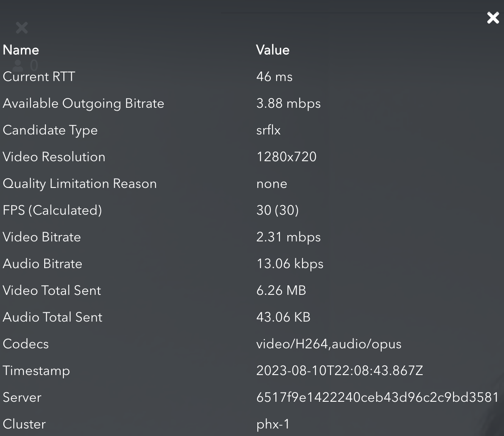
Task: Select the Available Outgoing Bitrate row label
Action: tap(83, 104)
